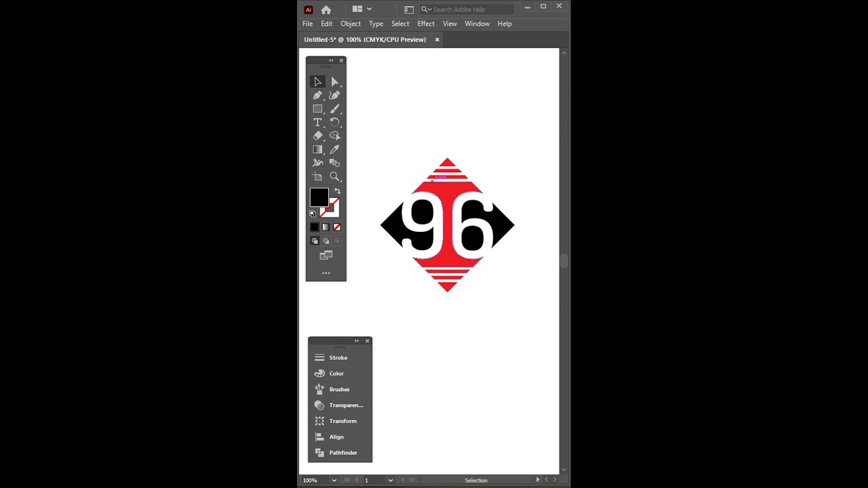Open Edit Toolbar three dots
The image size is (868, 488).
(326, 273)
